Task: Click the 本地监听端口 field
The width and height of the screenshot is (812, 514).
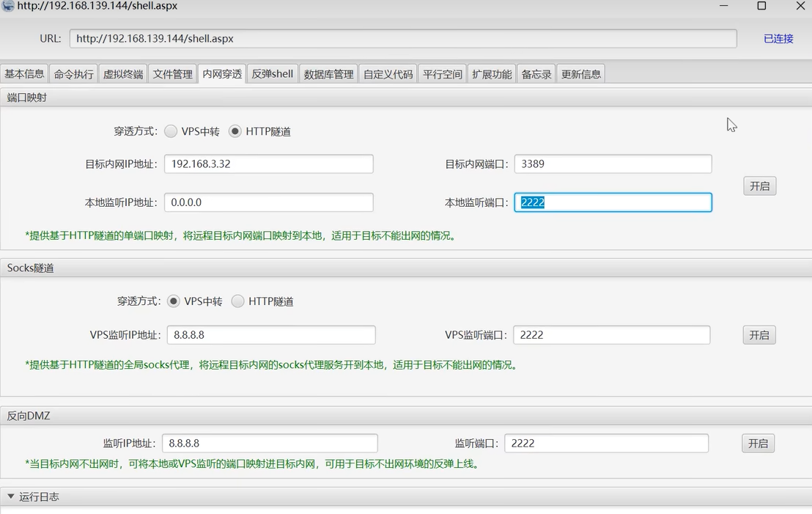Action: click(x=613, y=202)
